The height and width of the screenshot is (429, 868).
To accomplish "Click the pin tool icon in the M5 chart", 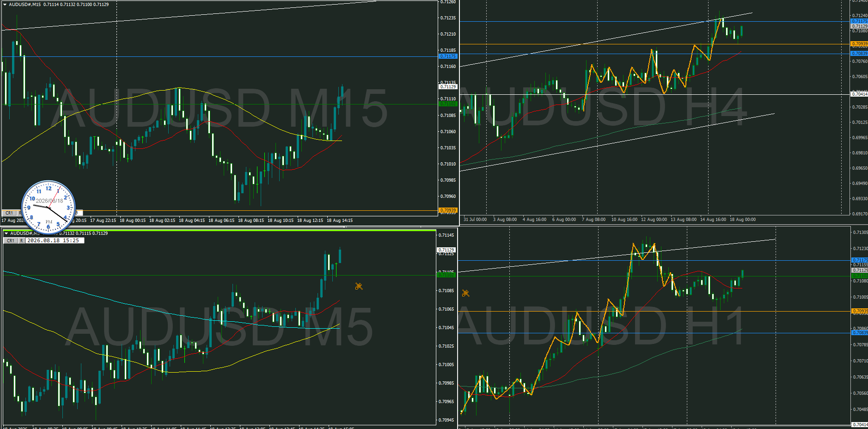I will coord(359,287).
